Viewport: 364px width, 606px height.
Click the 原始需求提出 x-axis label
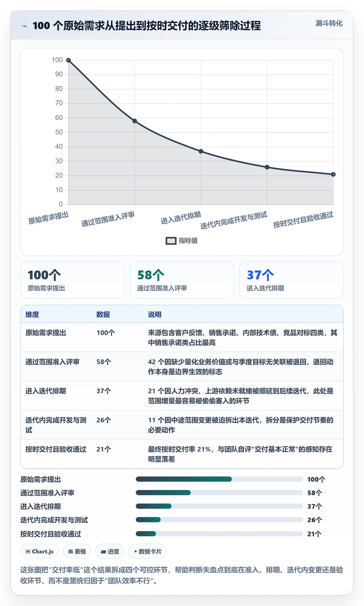49,218
